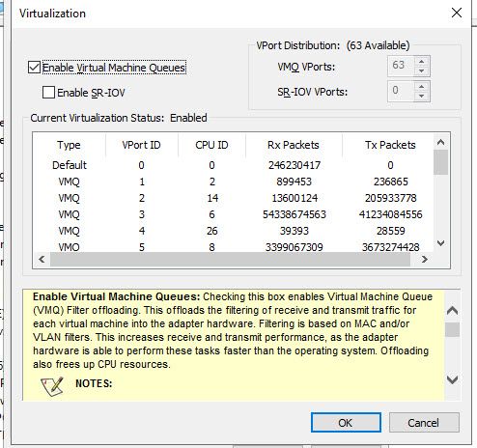The height and width of the screenshot is (448, 477).
Task: Check the Enable SR-IOV checkbox
Action: pos(48,93)
